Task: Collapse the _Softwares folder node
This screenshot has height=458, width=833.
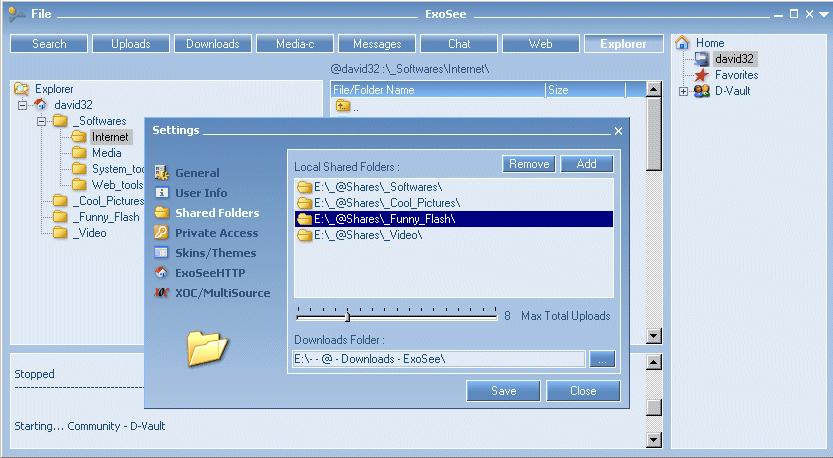Action: pyautogui.click(x=42, y=121)
